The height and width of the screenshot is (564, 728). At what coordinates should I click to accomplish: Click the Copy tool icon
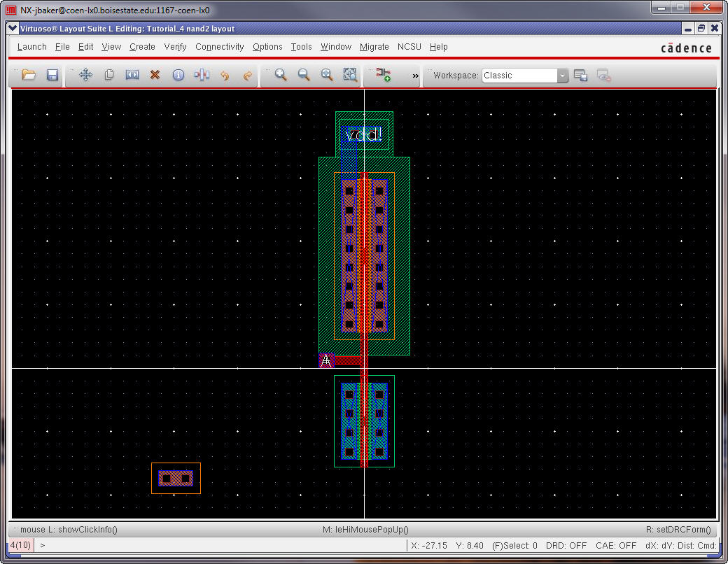tap(109, 75)
